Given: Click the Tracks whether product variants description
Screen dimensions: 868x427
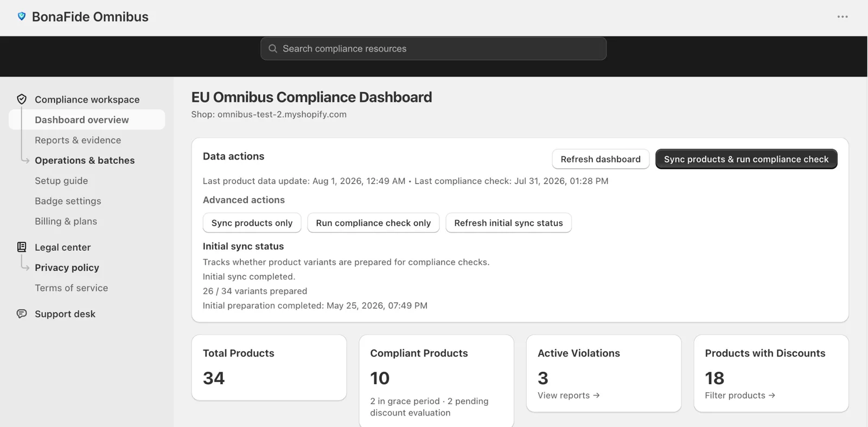Looking at the screenshot, I should pyautogui.click(x=346, y=262).
